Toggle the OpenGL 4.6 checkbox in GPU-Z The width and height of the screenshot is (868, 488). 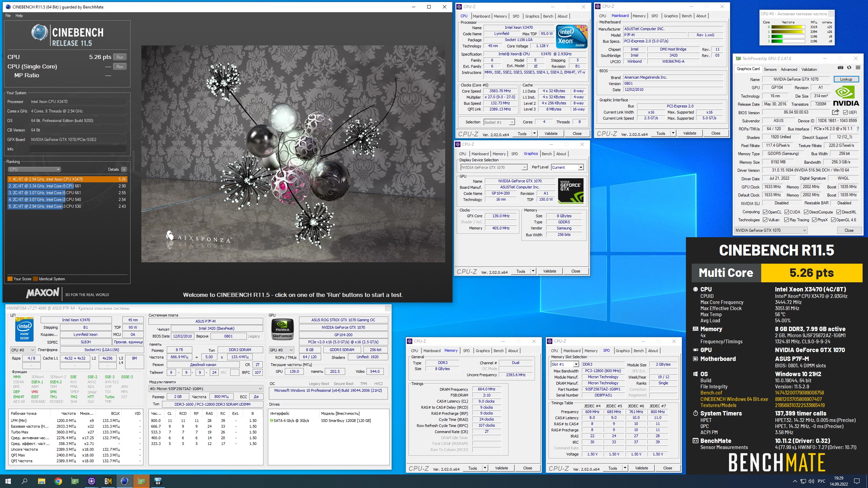tap(833, 220)
